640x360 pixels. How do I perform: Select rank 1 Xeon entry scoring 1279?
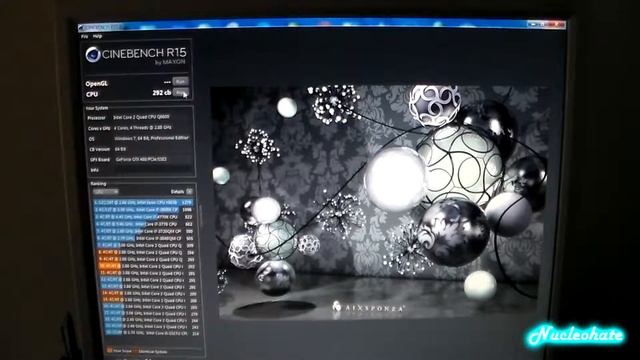[x=143, y=202]
